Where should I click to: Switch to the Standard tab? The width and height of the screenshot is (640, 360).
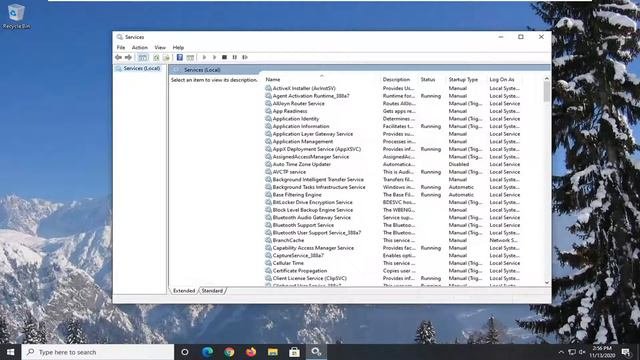pos(212,291)
